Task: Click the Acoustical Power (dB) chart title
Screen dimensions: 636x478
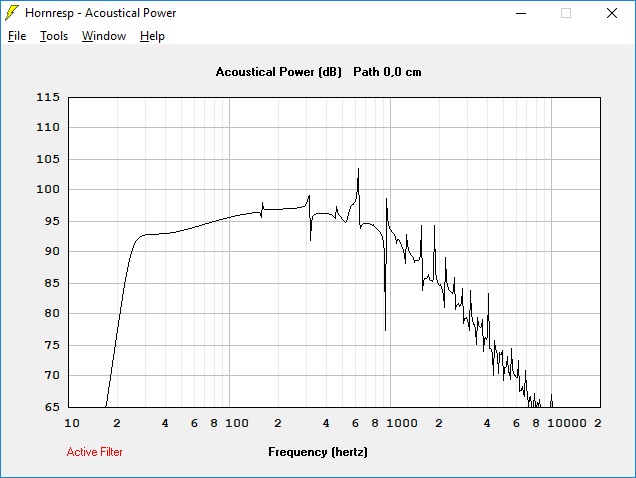Action: [x=279, y=72]
